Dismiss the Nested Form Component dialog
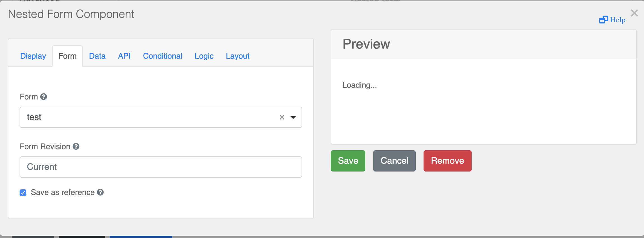 coord(634,13)
